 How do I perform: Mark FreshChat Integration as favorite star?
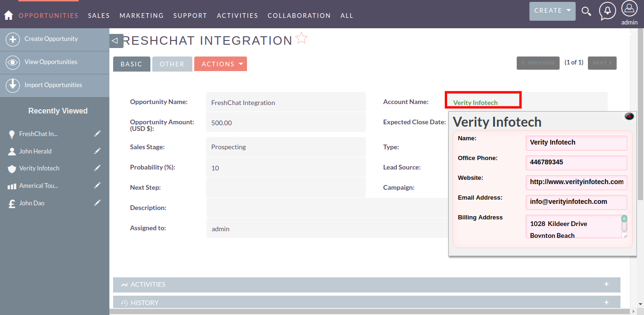[302, 39]
